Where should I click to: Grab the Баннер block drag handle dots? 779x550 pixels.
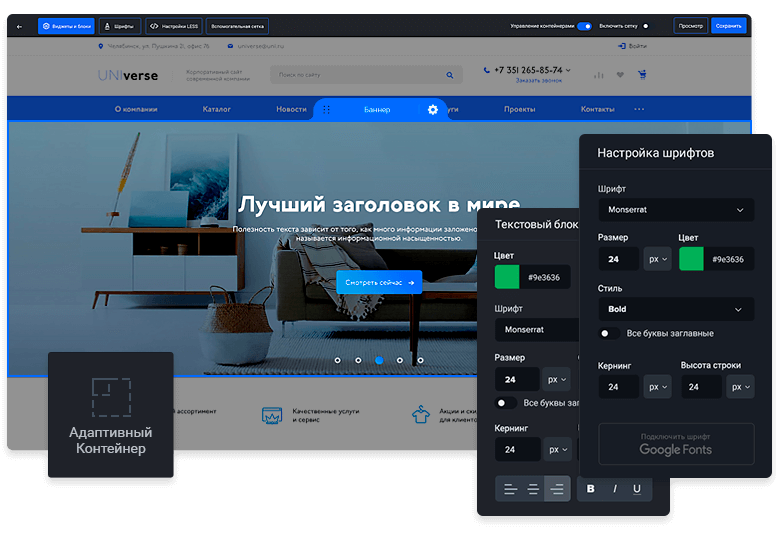[x=326, y=109]
